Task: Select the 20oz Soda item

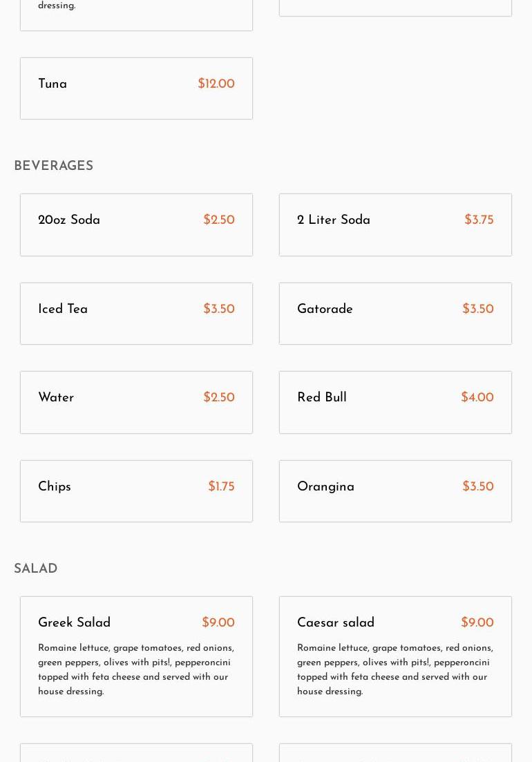Action: [x=69, y=220]
